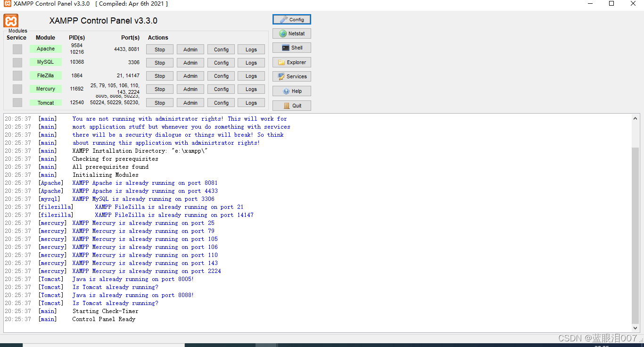Toggle the Tomcat service checkbox
Screen dimensions: 644x347
[17, 102]
